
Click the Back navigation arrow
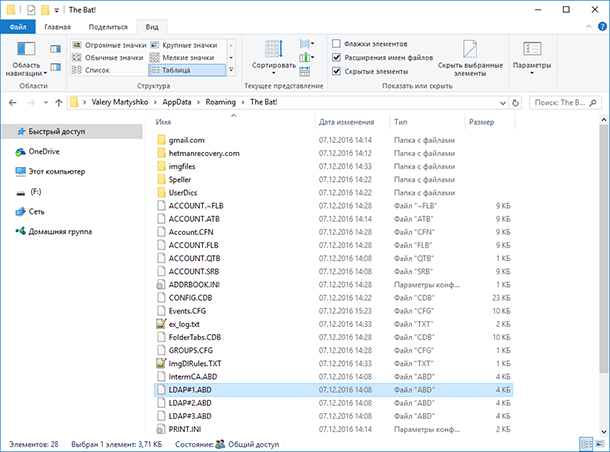pos(13,103)
